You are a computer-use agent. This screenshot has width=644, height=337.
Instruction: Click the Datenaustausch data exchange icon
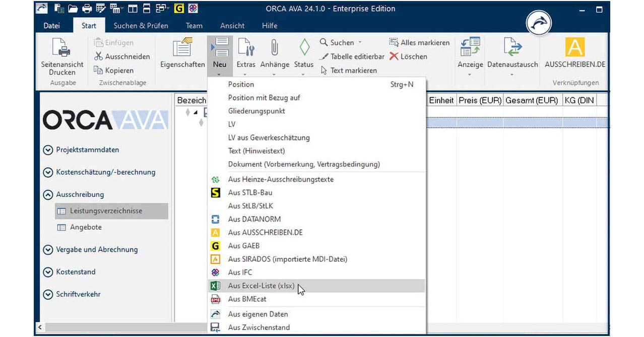tap(512, 47)
